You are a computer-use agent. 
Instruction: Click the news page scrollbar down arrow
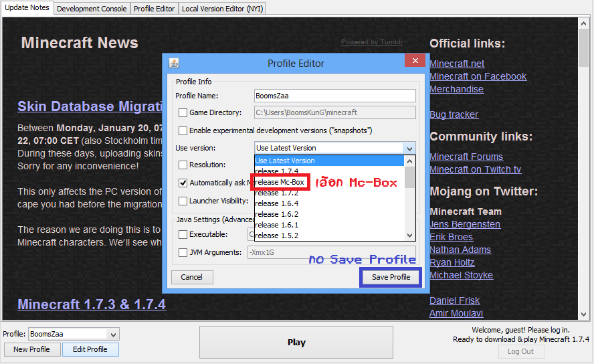click(x=583, y=314)
